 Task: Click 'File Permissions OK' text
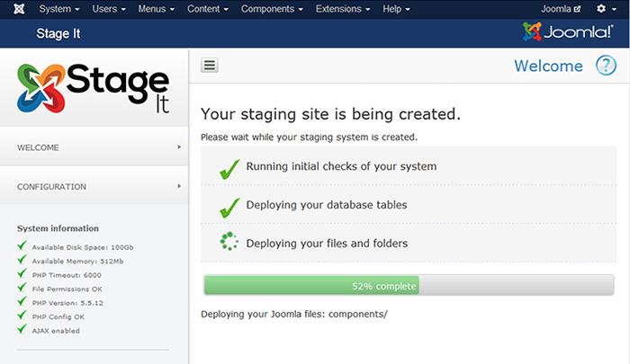(67, 289)
